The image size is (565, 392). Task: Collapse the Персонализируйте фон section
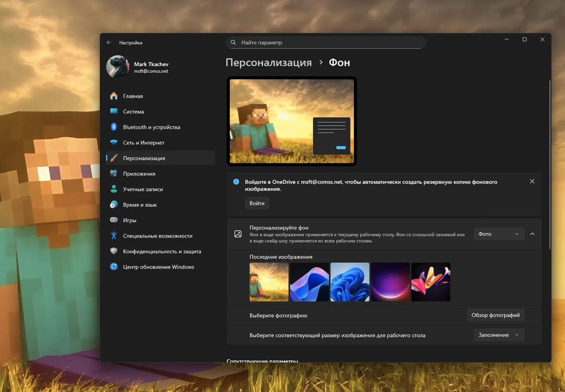[x=533, y=234]
